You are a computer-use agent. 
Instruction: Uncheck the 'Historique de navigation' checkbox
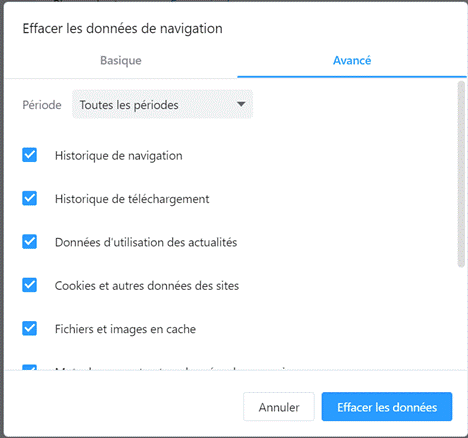click(30, 155)
